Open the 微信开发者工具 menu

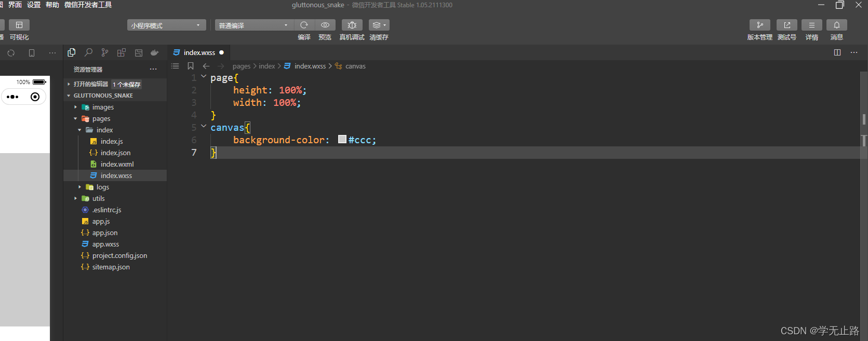[x=88, y=5]
